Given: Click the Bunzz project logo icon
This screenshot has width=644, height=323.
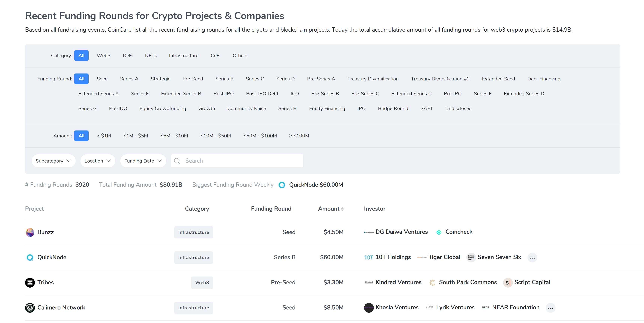Looking at the screenshot, I should point(30,232).
